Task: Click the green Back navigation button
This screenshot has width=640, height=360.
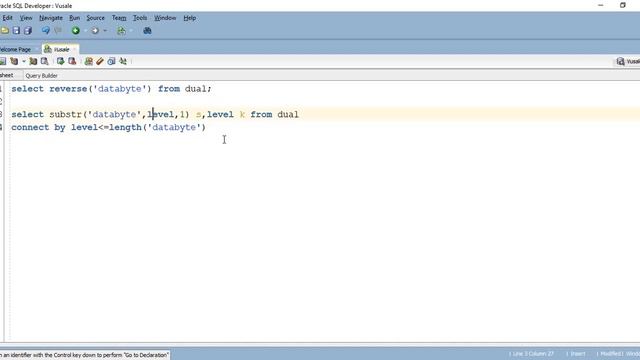Action: coord(76,31)
